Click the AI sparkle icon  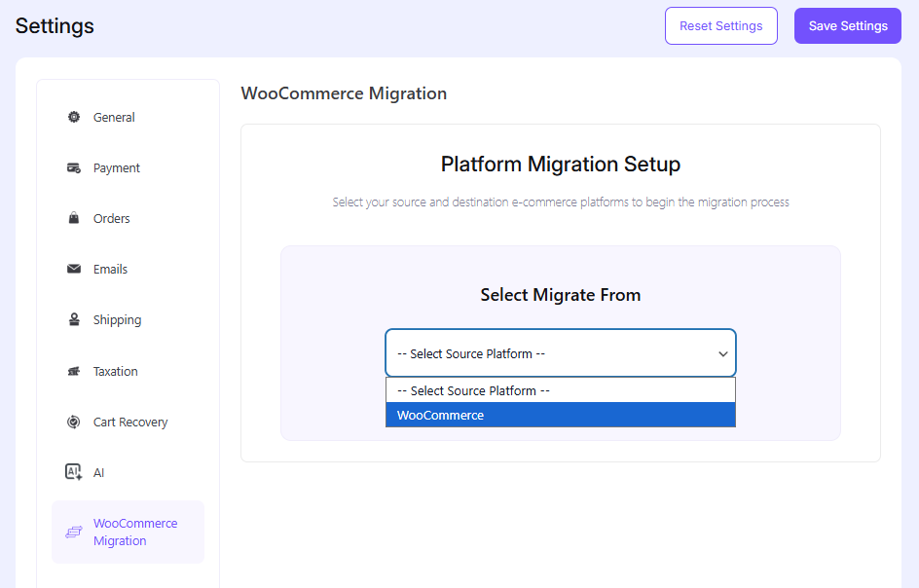74,472
